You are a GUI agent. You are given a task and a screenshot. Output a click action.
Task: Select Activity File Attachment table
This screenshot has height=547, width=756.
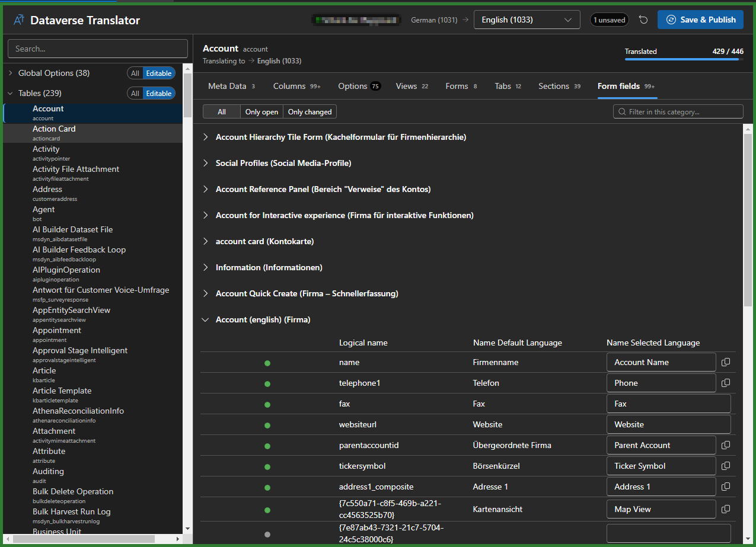(93, 173)
